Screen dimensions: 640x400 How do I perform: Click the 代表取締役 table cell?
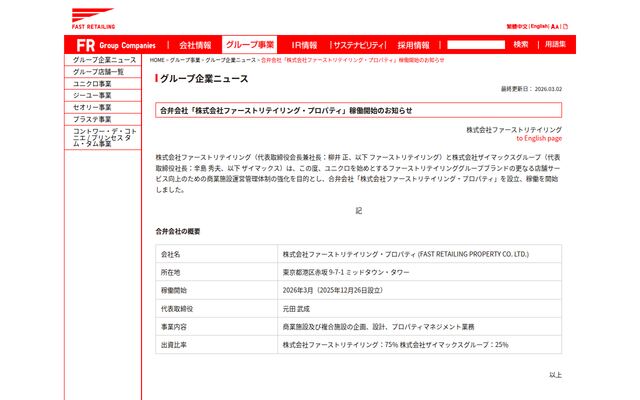[x=216, y=309]
